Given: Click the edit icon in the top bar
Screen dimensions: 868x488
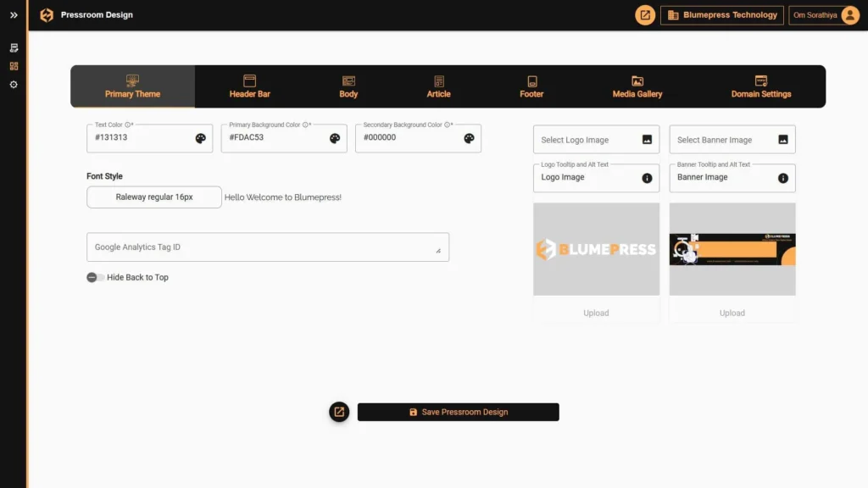Looking at the screenshot, I should pos(644,14).
